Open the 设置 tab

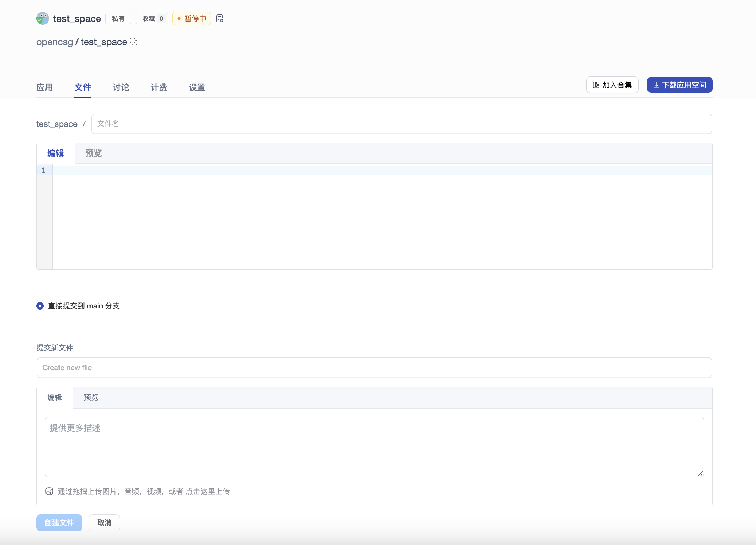196,87
